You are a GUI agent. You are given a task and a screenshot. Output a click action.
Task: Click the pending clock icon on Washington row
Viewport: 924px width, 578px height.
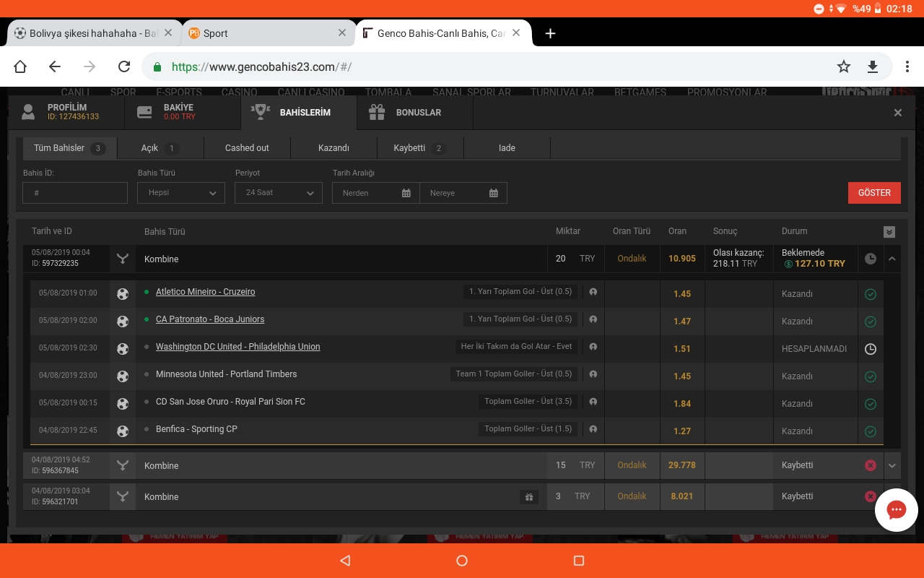coord(871,349)
